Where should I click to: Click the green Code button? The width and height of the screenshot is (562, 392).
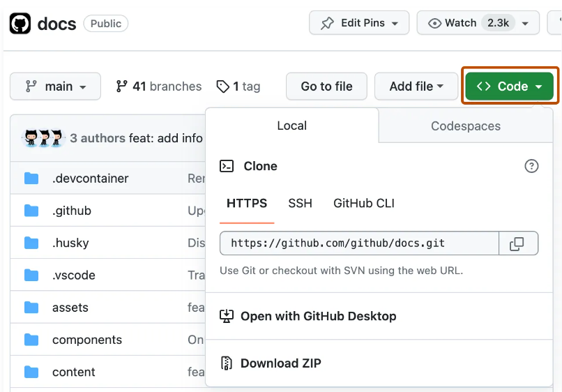(x=509, y=86)
